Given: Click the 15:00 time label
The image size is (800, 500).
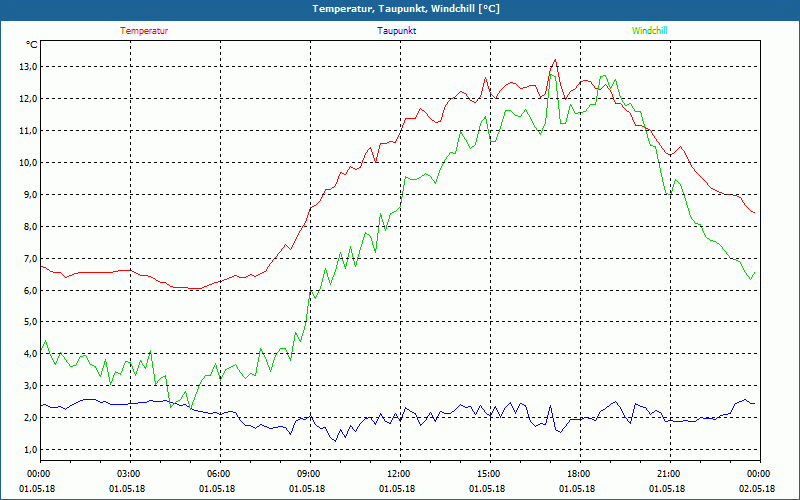Looking at the screenshot, I should click(x=487, y=473).
